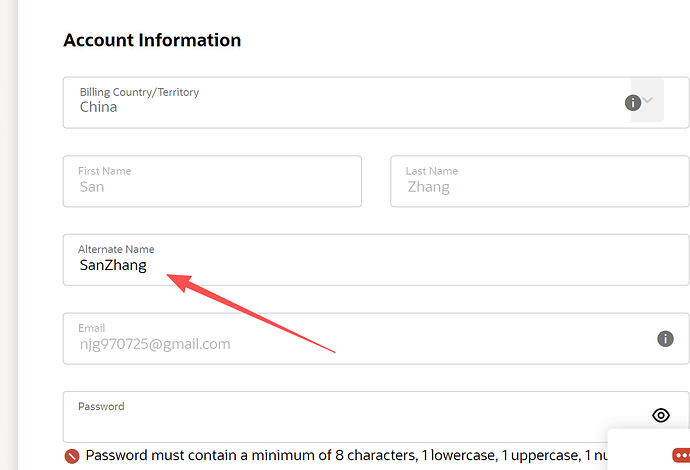Click the password requirements error message
Screen dimensions: 690x470
pyautogui.click(x=347, y=455)
